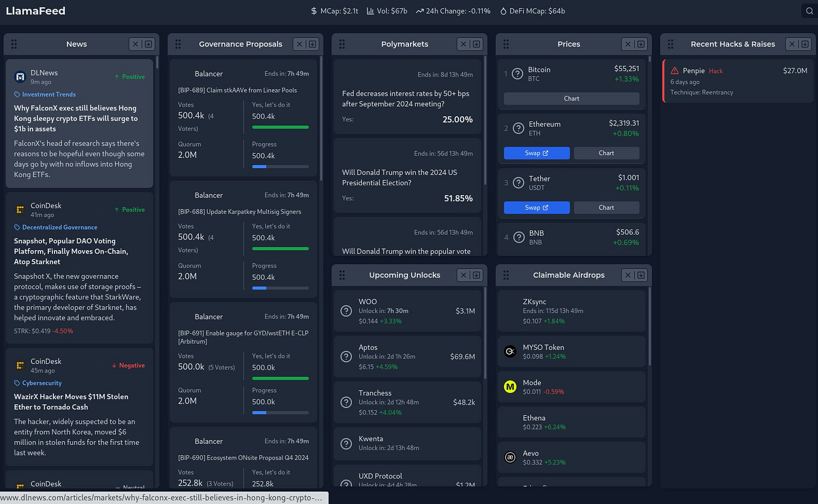This screenshot has height=504, width=818.
Task: Collapse the Recent Hacks & Raises panel
Action: tap(805, 44)
